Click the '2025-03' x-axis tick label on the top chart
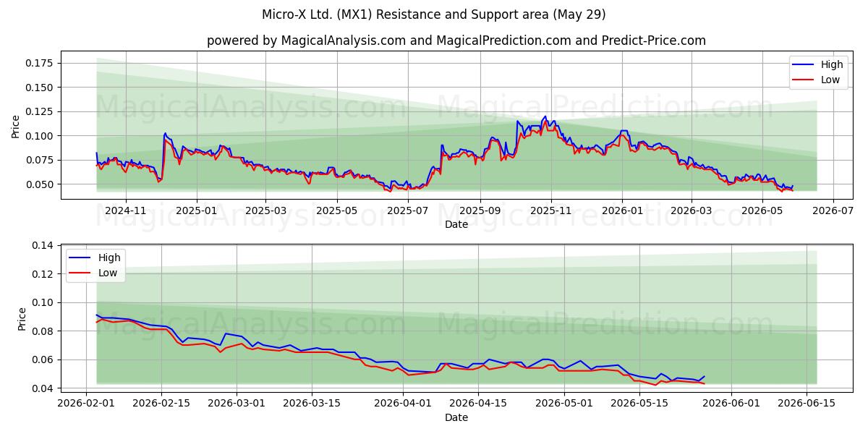 click(x=265, y=210)
